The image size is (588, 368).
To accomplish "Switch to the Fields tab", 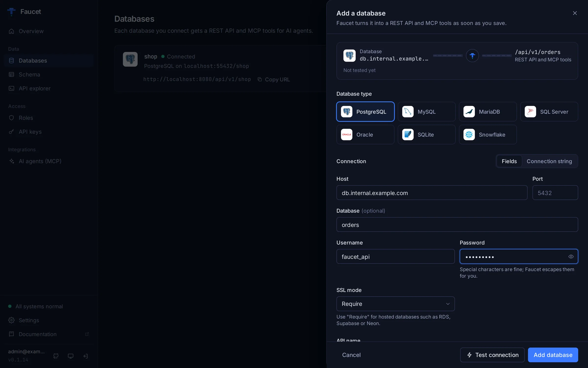I will coord(509,161).
